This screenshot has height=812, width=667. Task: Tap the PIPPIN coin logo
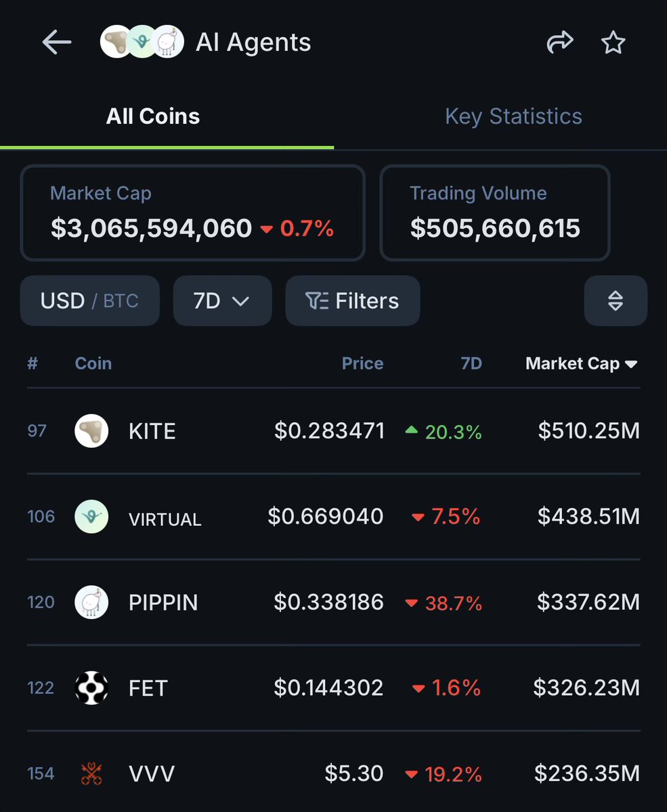[91, 602]
